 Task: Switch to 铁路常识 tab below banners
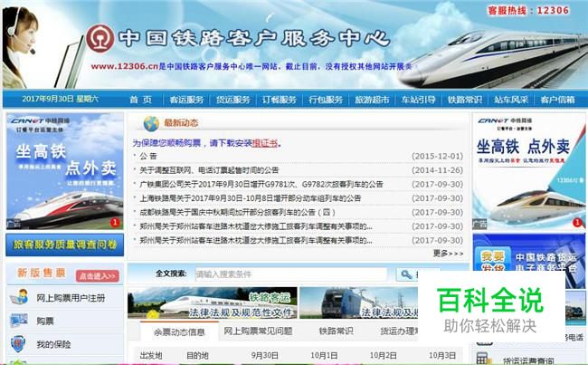[336, 331]
